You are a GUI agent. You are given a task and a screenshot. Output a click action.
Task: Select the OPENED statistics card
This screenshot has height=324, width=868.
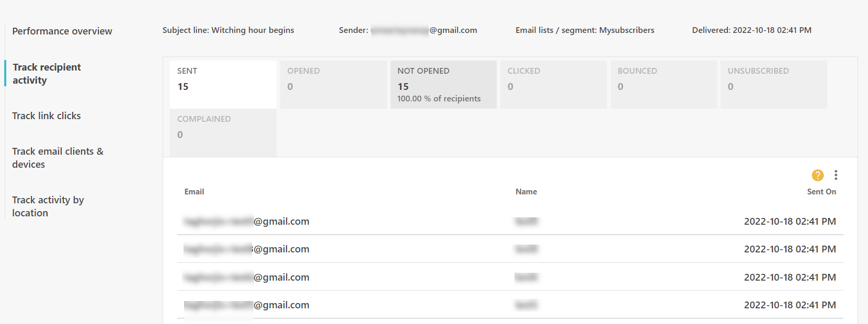click(x=333, y=84)
